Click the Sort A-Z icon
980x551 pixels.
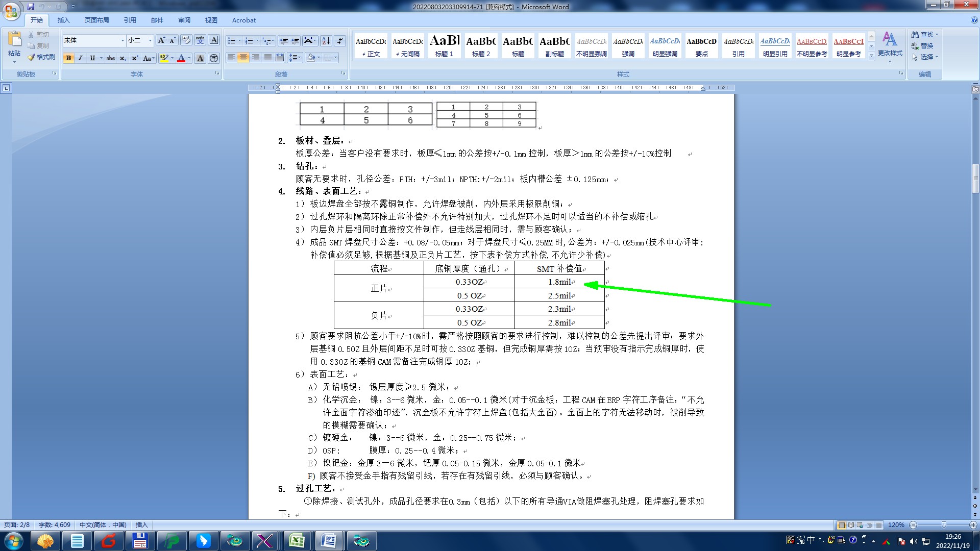pos(326,40)
